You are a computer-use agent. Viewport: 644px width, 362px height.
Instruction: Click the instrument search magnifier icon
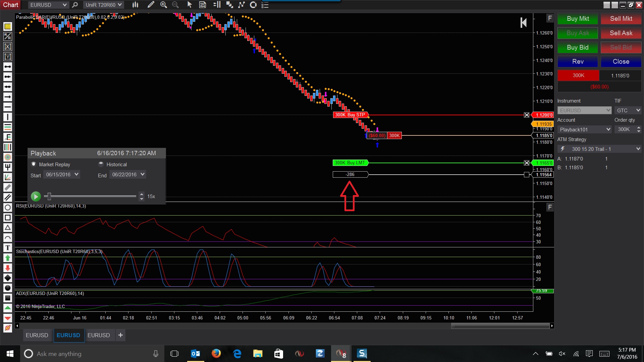click(75, 5)
